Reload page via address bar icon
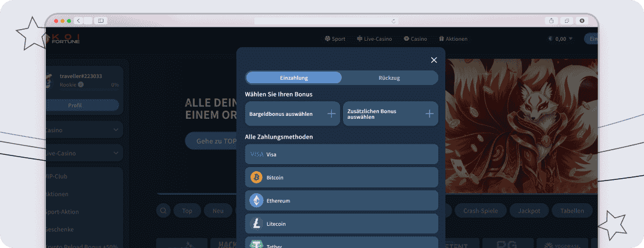This screenshot has width=644, height=248. tap(393, 21)
